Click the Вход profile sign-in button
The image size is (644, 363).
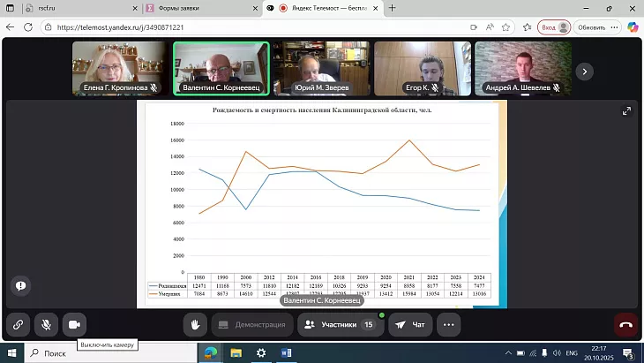pos(553,27)
